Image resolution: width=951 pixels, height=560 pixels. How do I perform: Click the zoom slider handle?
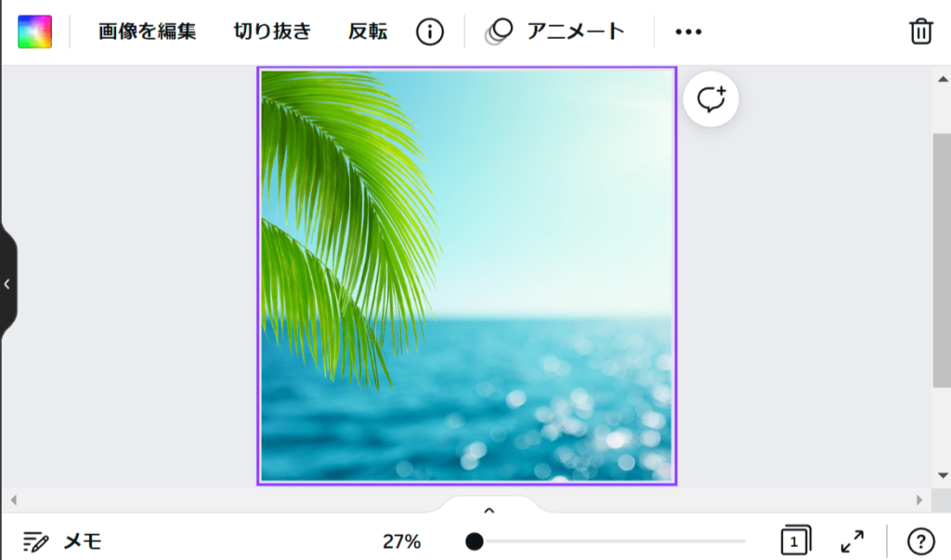point(475,541)
